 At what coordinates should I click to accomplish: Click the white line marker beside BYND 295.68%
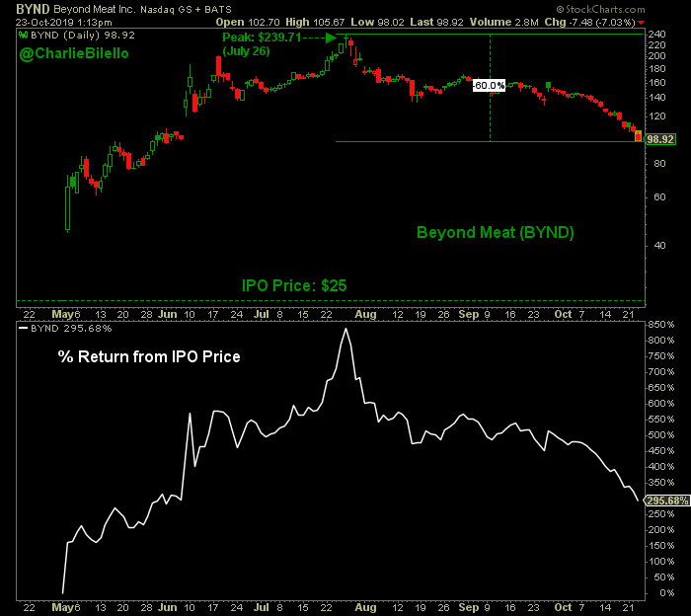pos(23,329)
